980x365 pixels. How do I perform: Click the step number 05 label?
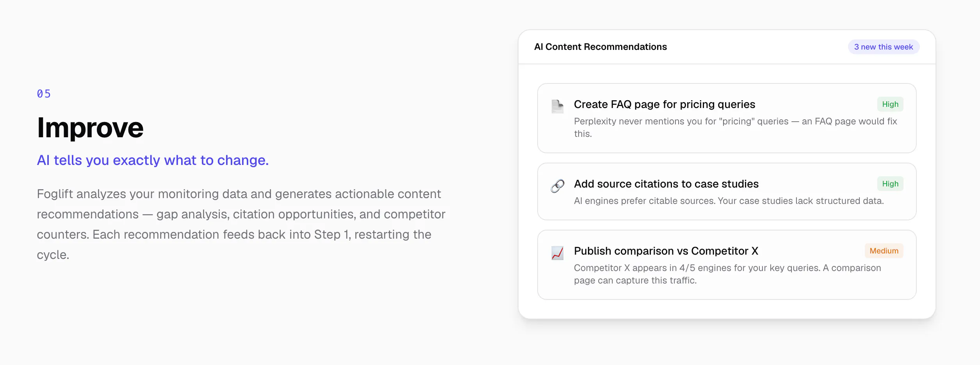[44, 94]
